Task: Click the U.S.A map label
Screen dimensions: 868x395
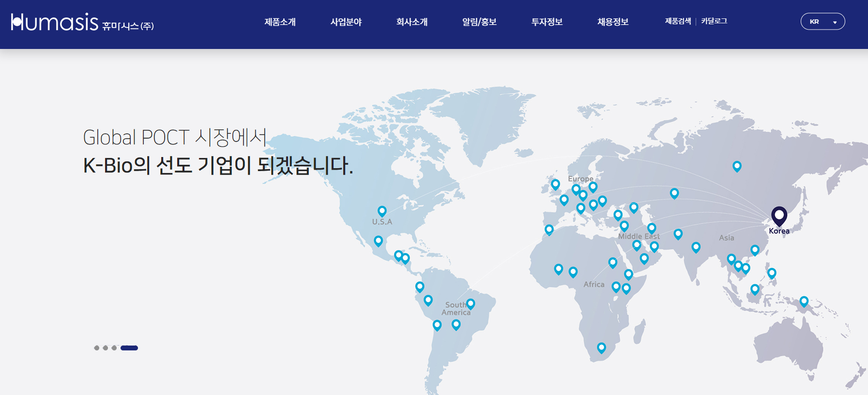Action: point(382,222)
